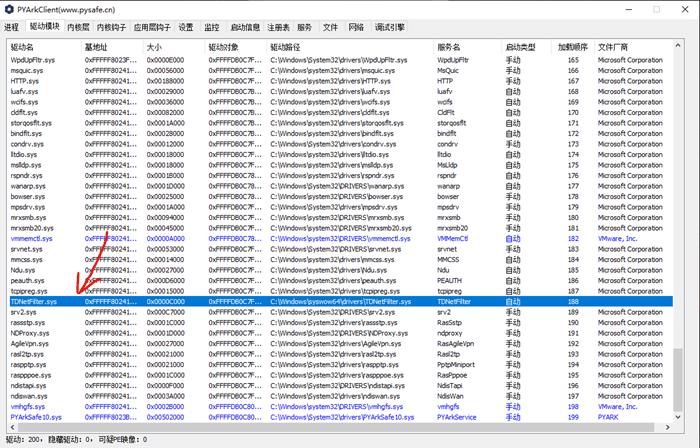This screenshot has height=448, width=700.
Task: Click the 文件厂商 column header
Action: [615, 47]
